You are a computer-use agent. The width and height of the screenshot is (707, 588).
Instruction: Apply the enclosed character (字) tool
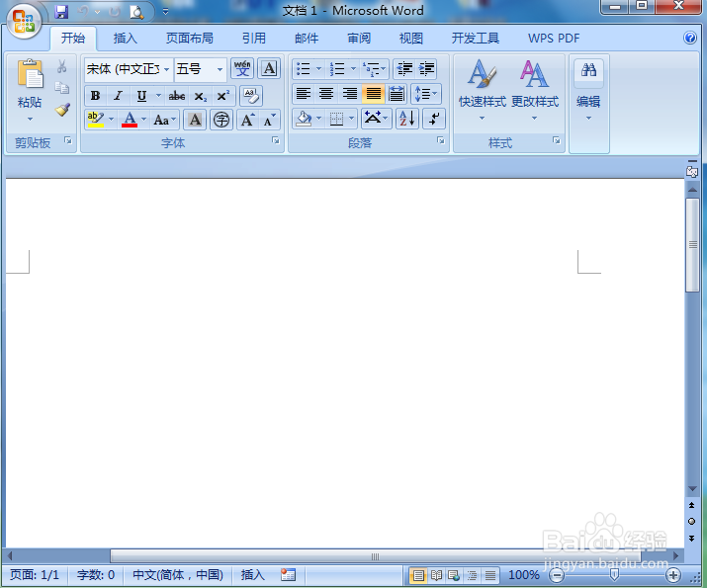click(221, 120)
